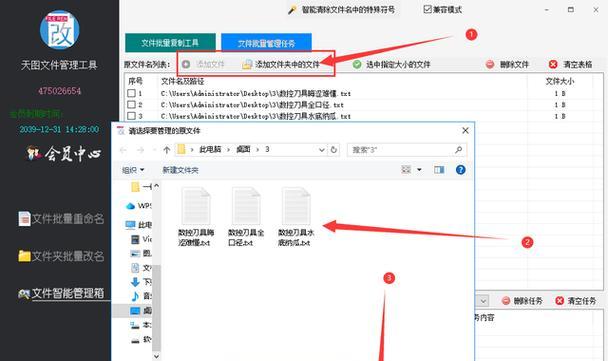Image resolution: width=608 pixels, height=361 pixels.
Task: Select the pictures folder in tree
Action: (141, 254)
